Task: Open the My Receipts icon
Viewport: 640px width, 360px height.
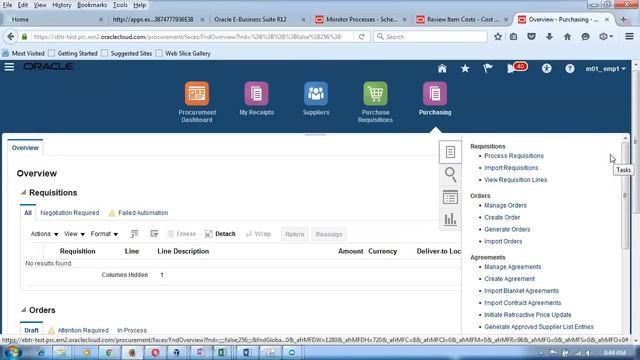Action: click(256, 93)
